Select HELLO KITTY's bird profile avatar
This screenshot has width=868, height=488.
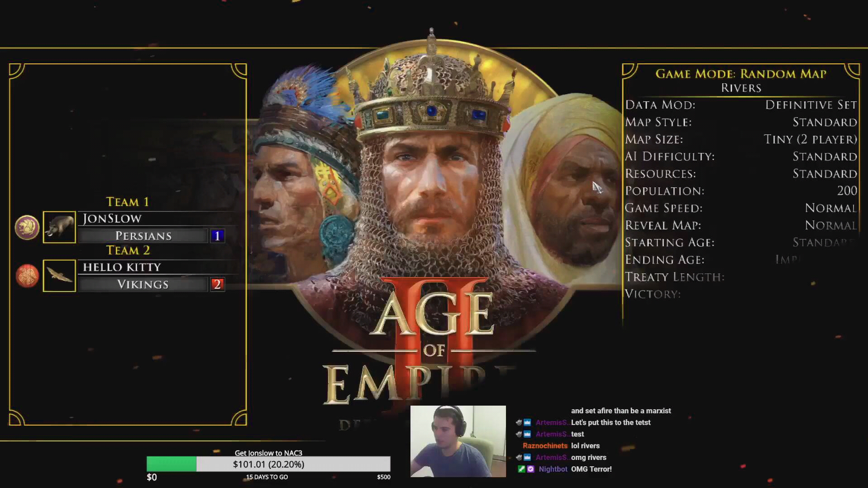pyautogui.click(x=59, y=276)
